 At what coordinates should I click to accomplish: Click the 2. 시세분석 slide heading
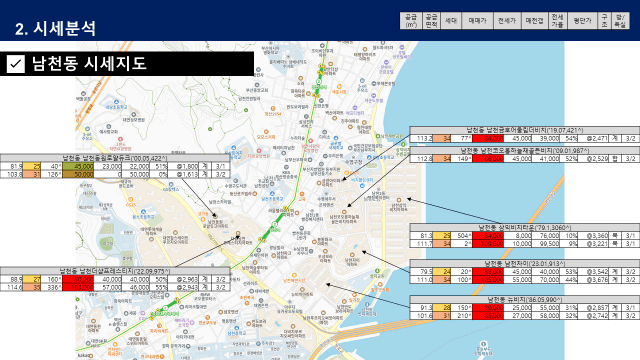(x=55, y=28)
